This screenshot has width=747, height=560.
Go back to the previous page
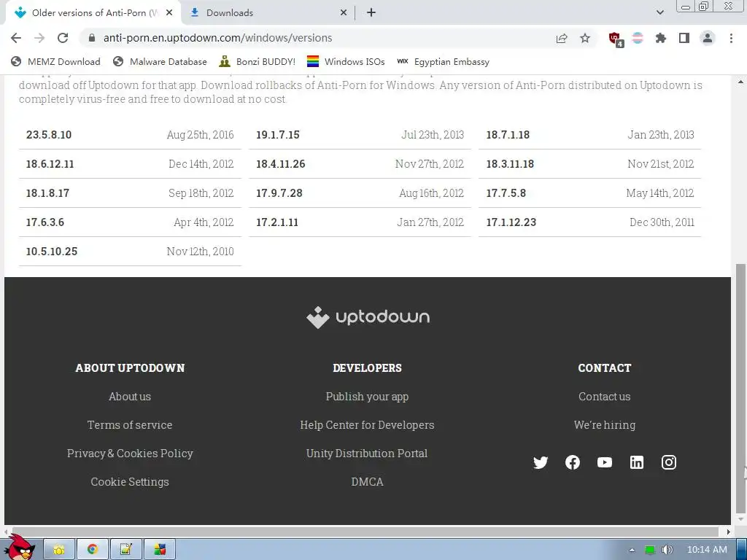16,38
